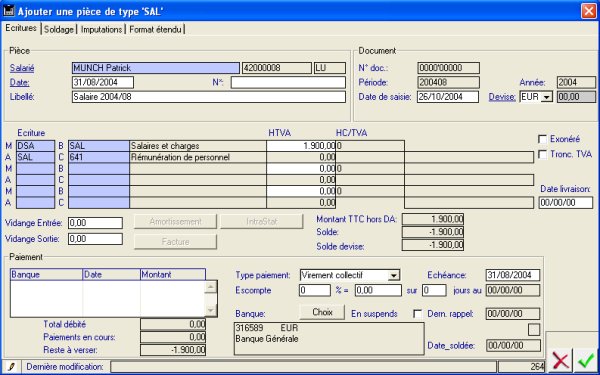Click the payment table Date column header
This screenshot has height=375, width=600.
pyautogui.click(x=111, y=275)
